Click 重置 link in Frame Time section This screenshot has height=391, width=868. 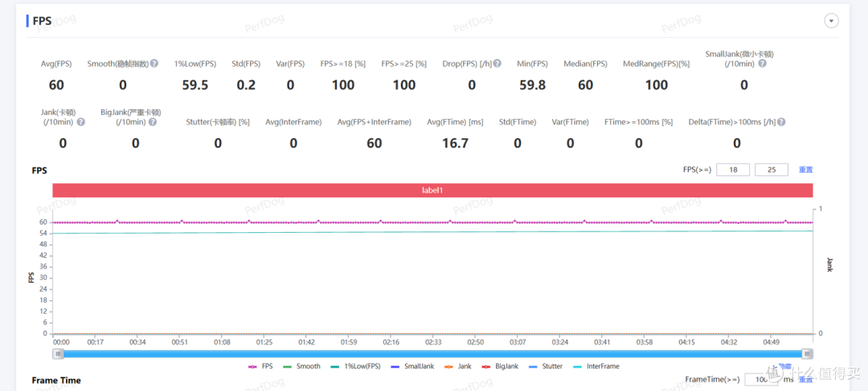click(805, 380)
